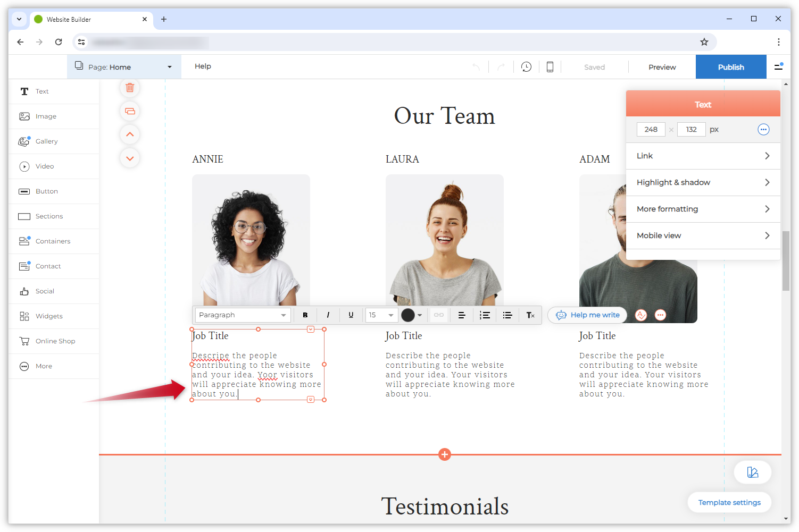Open the Paragraph style dropdown
The height and width of the screenshot is (532, 799).
pos(243,315)
